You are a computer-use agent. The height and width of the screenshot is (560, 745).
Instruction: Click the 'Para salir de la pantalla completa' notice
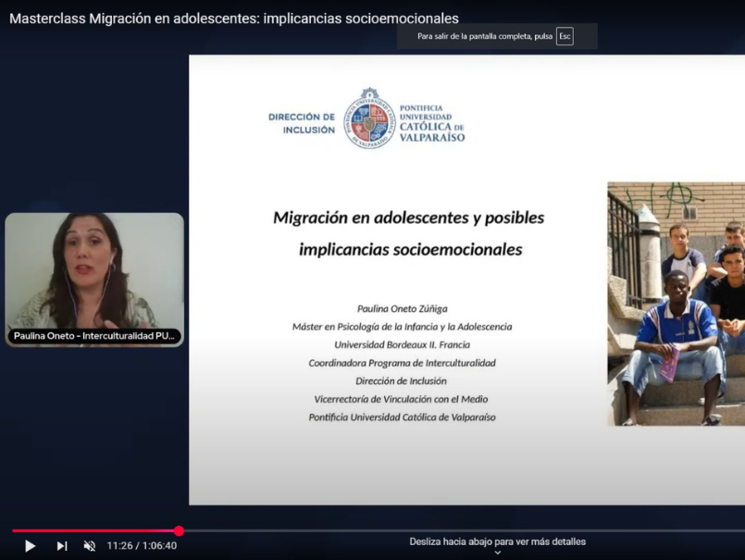point(484,36)
